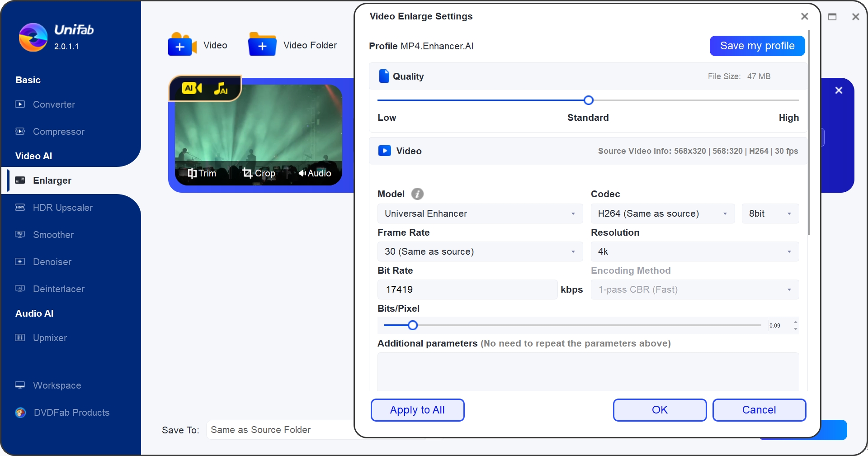
Task: Click the add Video icon
Action: click(181, 45)
